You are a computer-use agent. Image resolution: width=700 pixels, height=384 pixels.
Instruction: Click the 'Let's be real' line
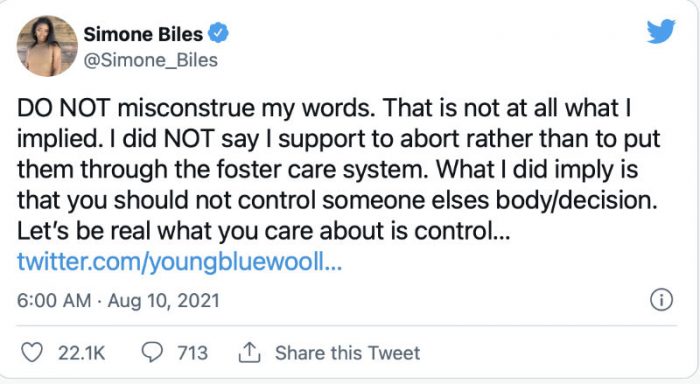(x=263, y=231)
